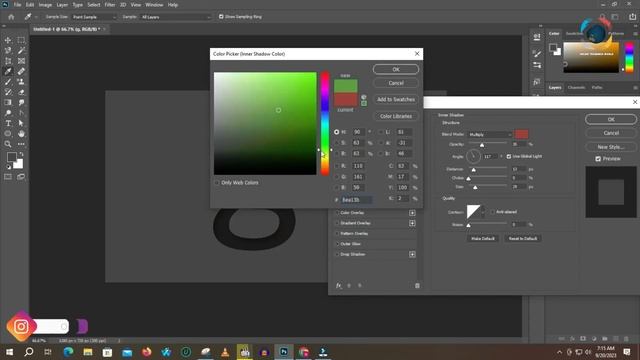Image resolution: width=640 pixels, height=360 pixels.
Task: Toggle Show Sampling Ring checkbox
Action: (x=221, y=17)
